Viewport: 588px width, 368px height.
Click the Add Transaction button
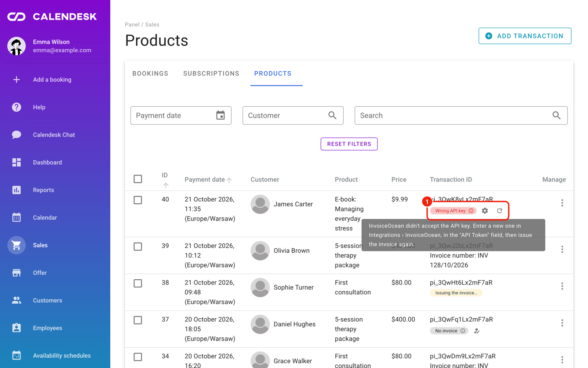tap(525, 36)
